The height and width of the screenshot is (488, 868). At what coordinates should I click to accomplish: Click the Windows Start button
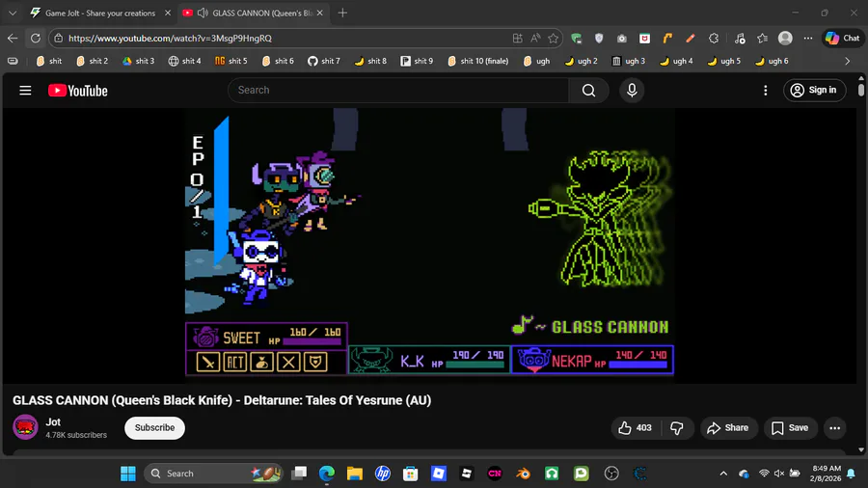coord(128,474)
